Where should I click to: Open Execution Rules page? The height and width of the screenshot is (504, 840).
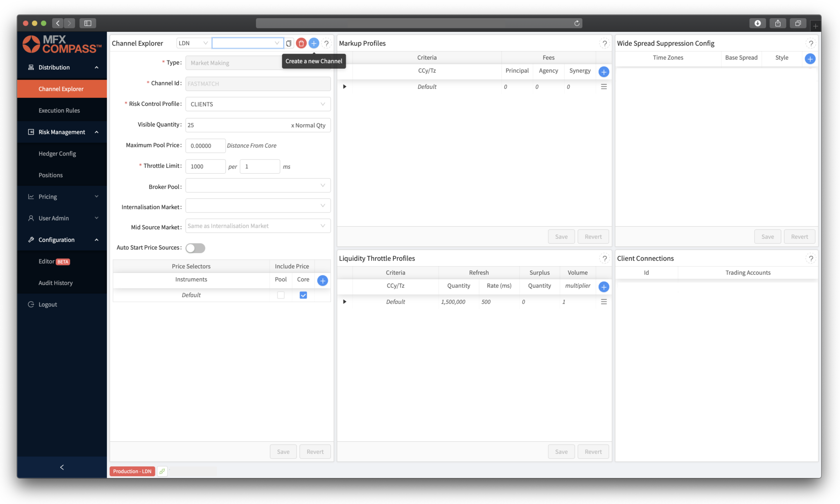(62, 110)
